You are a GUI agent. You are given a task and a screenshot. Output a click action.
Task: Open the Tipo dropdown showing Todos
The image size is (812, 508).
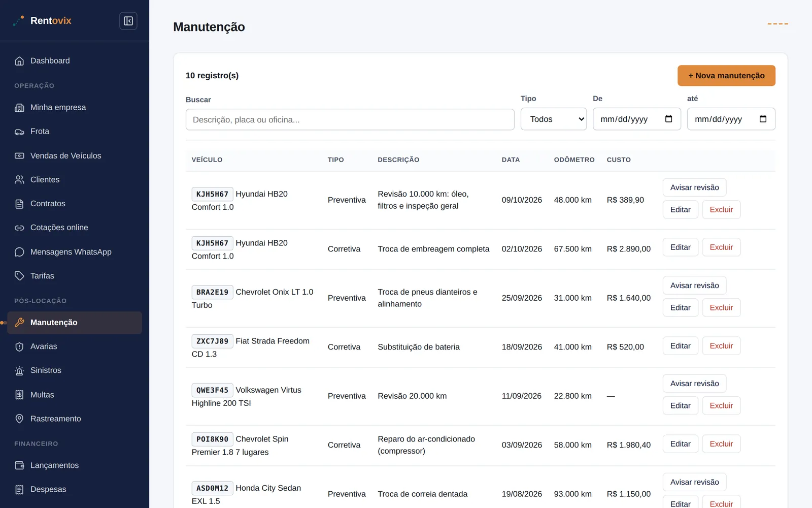click(554, 119)
